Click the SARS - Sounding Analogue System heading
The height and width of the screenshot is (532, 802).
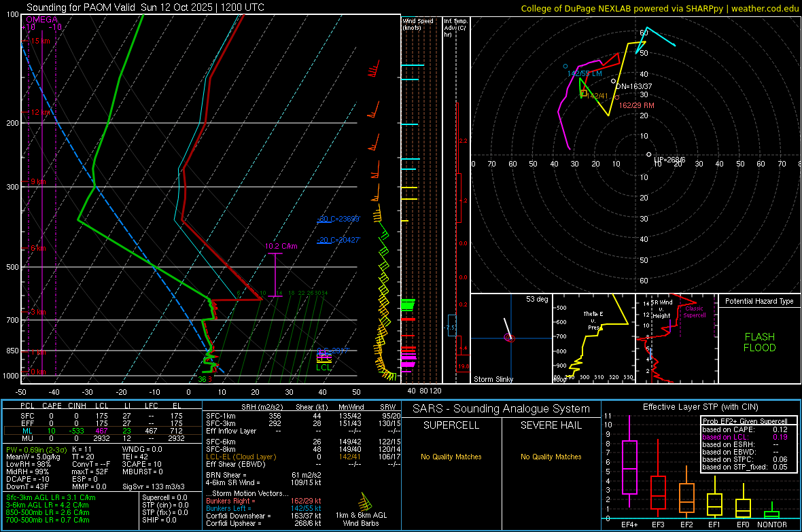(x=501, y=409)
